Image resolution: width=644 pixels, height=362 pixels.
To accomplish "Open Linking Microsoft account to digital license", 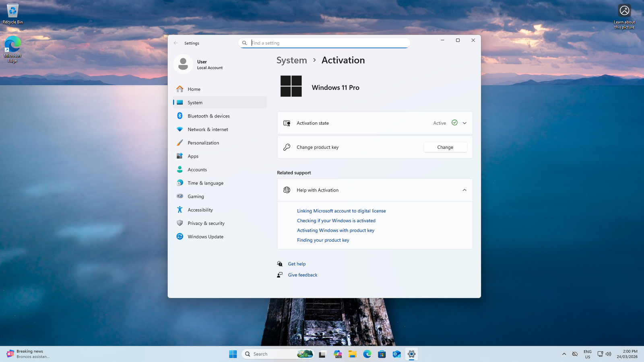I will [341, 211].
